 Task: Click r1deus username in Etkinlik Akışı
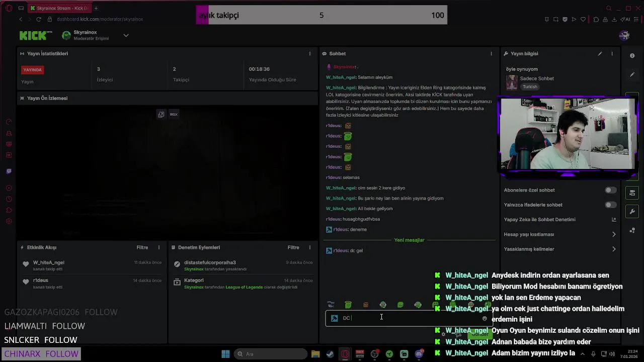(41, 281)
